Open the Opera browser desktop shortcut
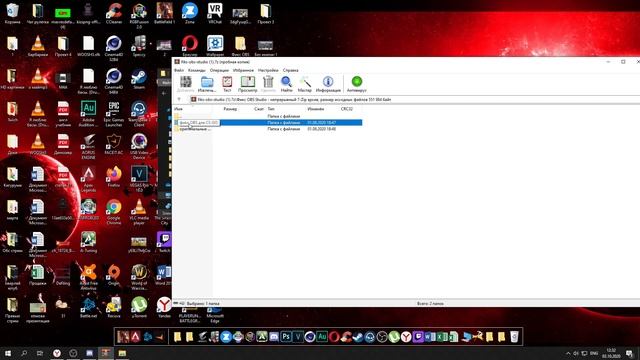The width and height of the screenshot is (640, 360). (x=190, y=46)
